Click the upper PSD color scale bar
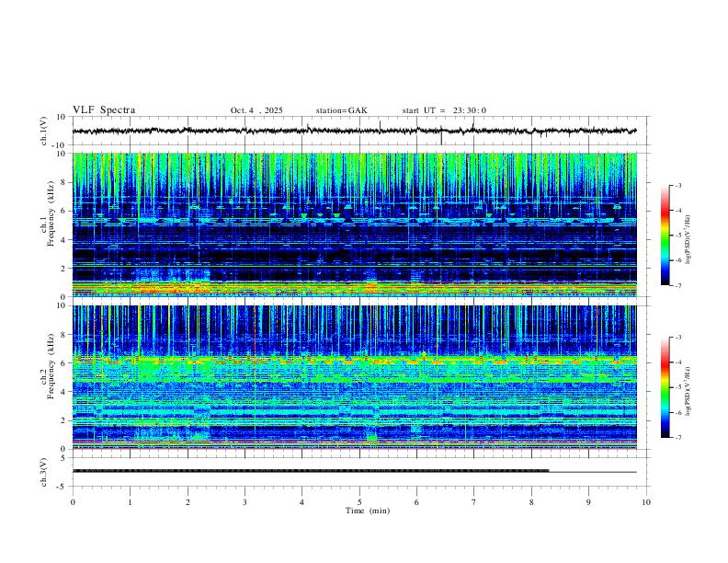728x563 pixels. [665, 236]
